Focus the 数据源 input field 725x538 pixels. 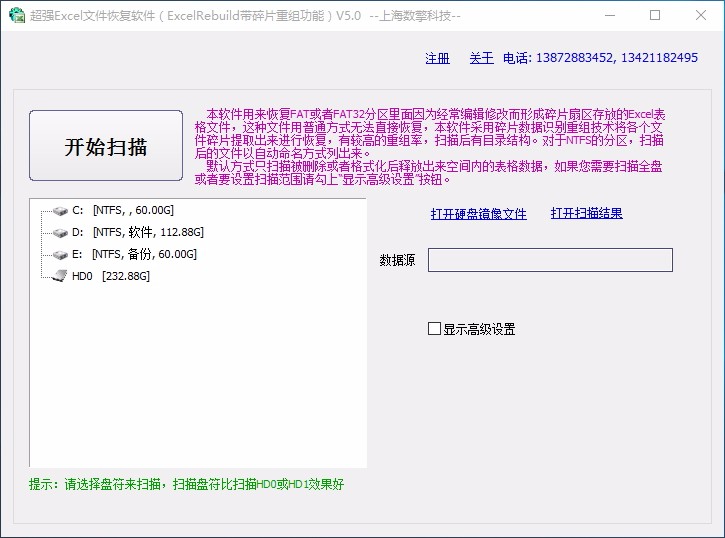pos(550,260)
